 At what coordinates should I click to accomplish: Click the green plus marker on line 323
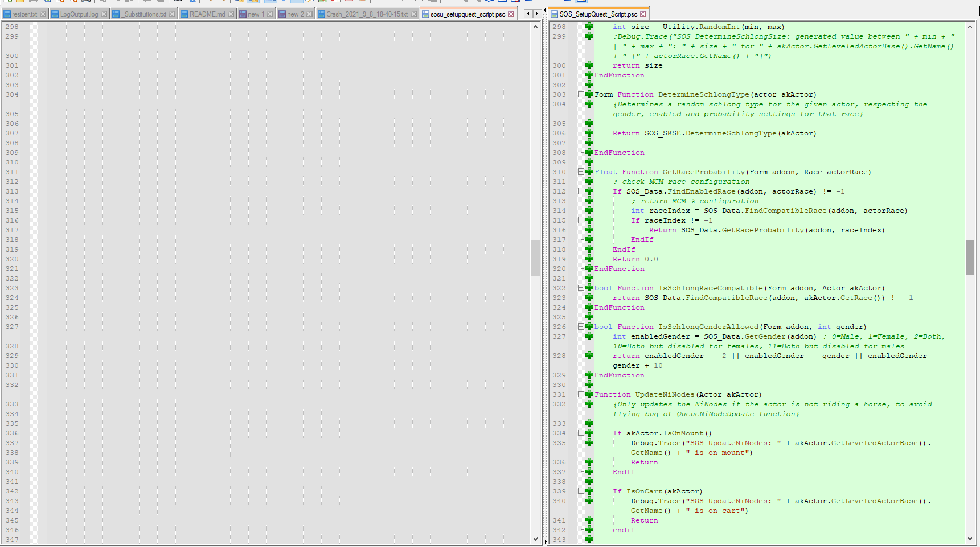[589, 298]
